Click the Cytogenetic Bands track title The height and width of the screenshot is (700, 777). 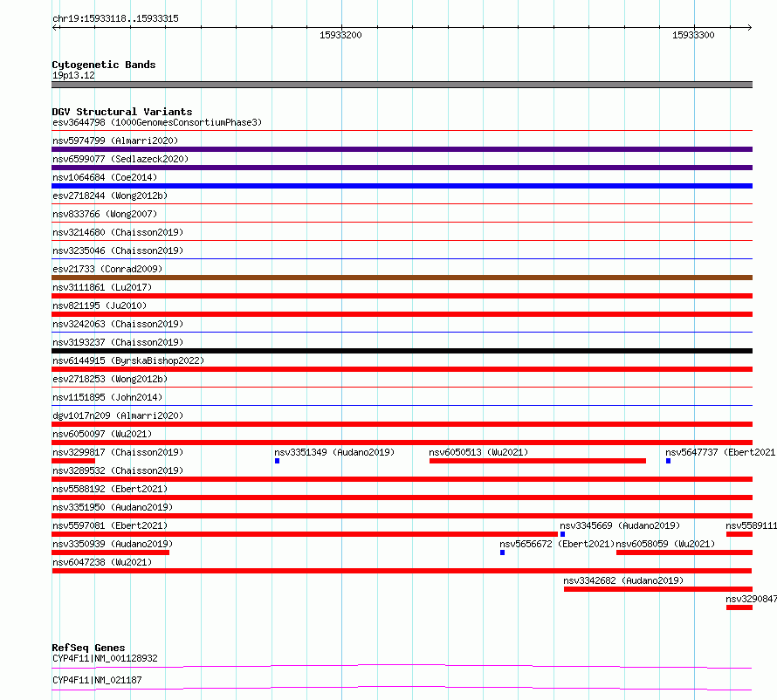pos(104,65)
